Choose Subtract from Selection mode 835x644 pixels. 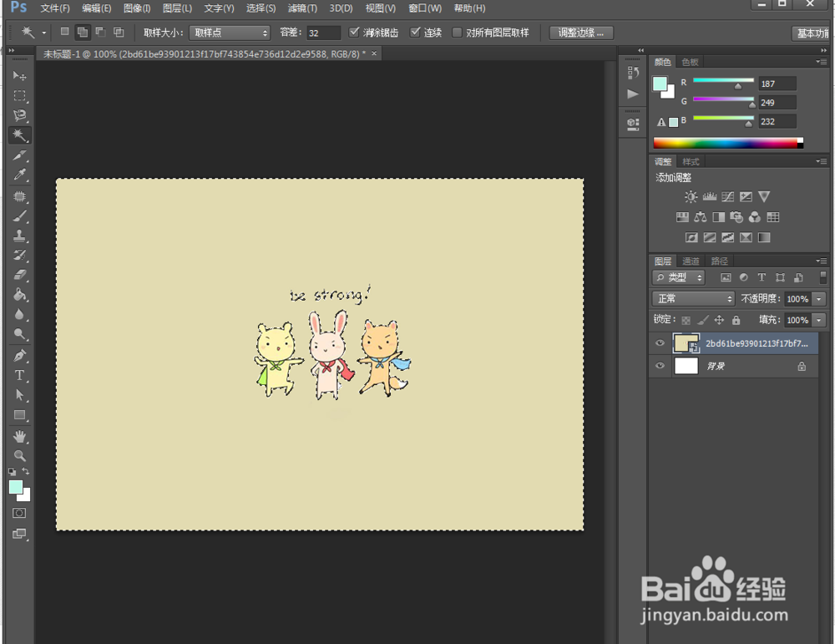101,32
